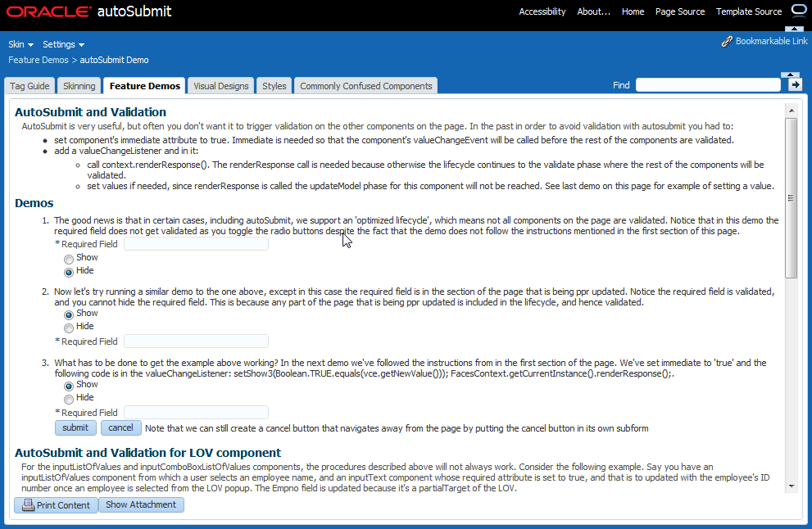The image size is (812, 529).
Task: Click the Required Field input in demo 2
Action: [x=197, y=341]
